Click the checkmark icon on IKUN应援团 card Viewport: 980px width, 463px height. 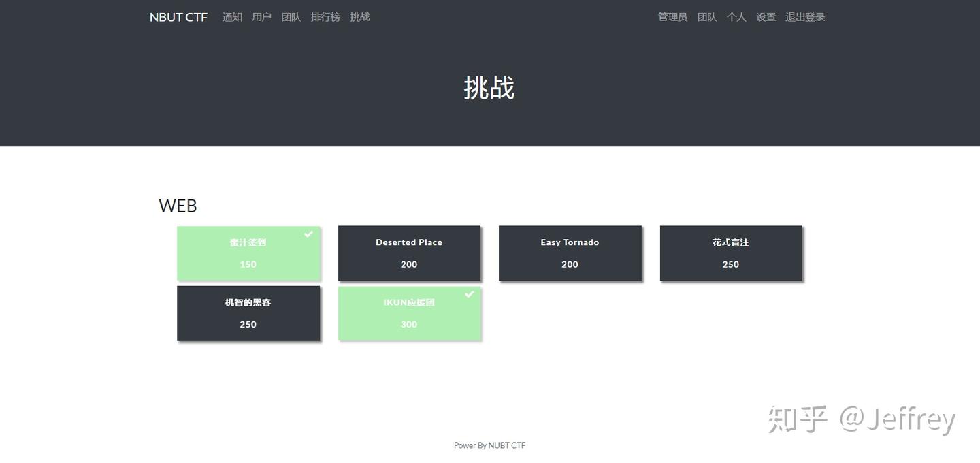pyautogui.click(x=469, y=294)
